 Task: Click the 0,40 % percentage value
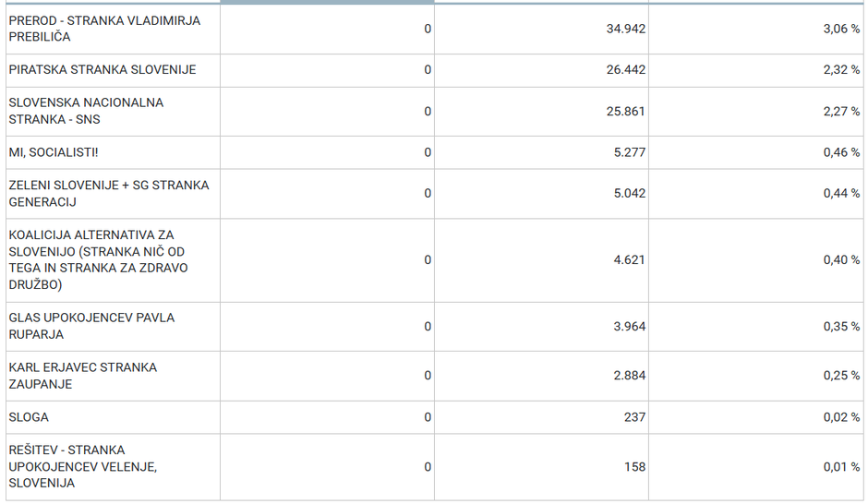tap(841, 260)
